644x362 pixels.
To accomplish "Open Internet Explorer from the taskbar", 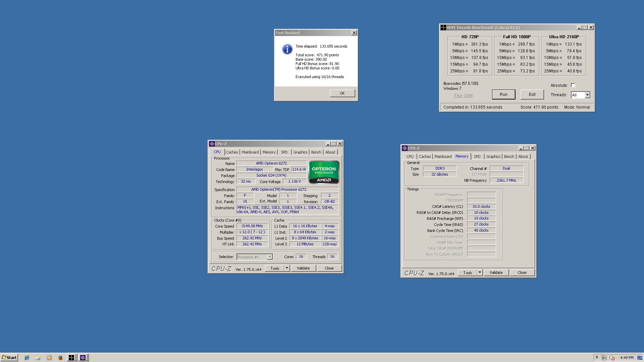I will click(27, 358).
